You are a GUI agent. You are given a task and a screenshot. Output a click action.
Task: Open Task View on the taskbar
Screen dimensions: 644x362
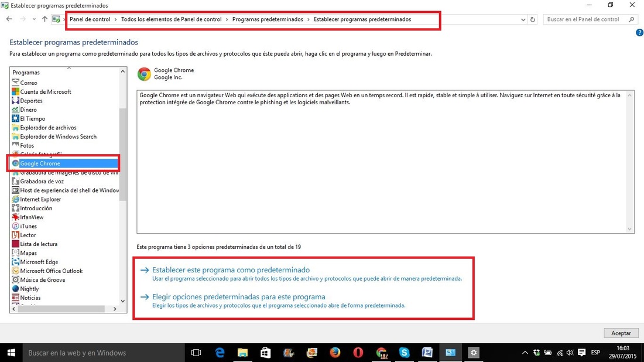pos(196,353)
